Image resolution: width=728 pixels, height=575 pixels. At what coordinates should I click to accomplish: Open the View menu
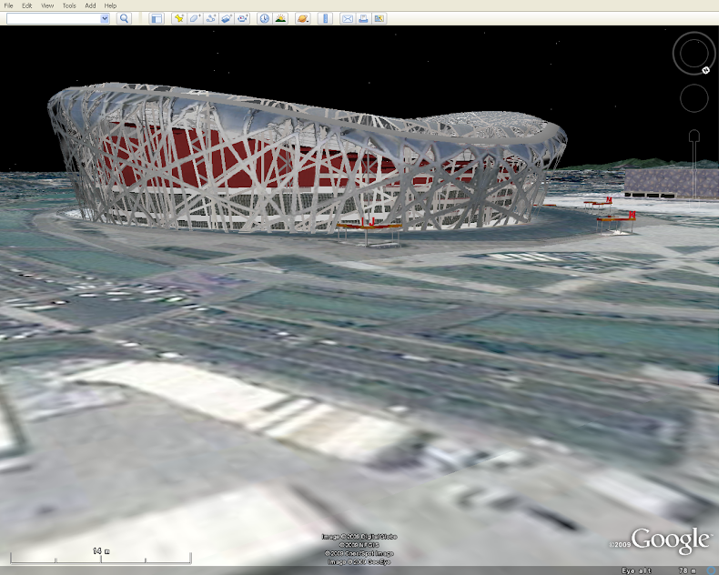tap(47, 5)
